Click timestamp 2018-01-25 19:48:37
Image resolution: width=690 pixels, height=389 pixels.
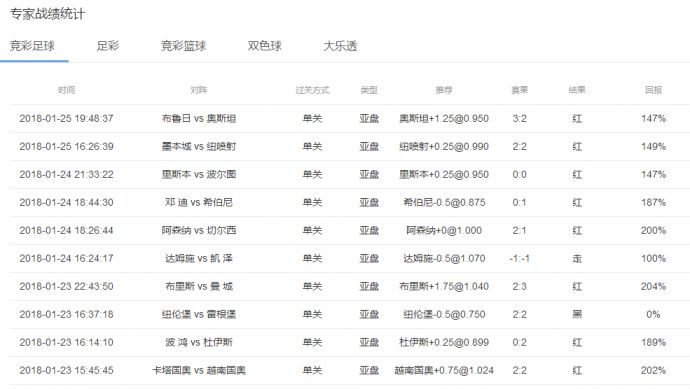pos(66,118)
